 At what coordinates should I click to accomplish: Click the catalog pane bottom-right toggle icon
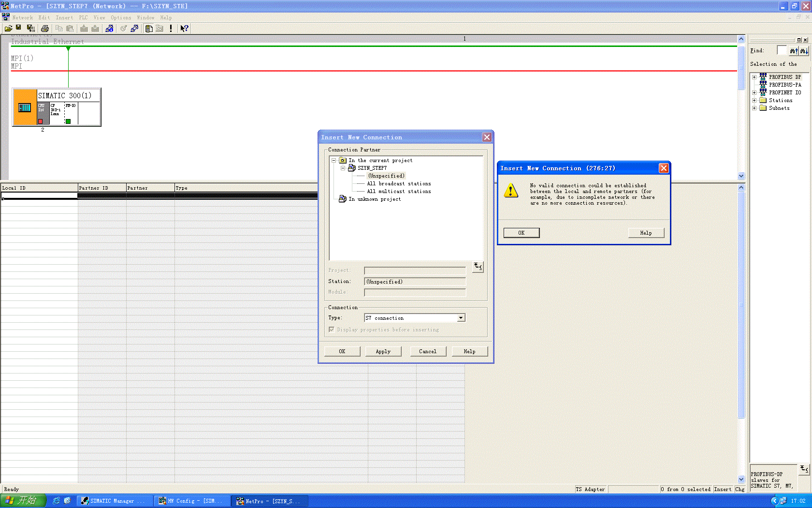(x=804, y=469)
